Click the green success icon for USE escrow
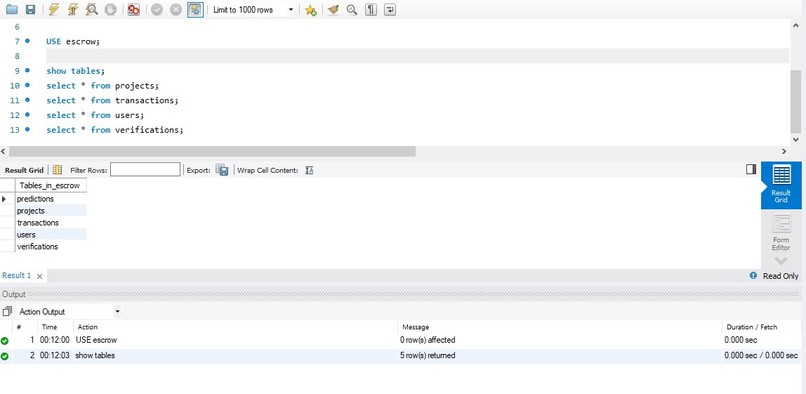 (5, 341)
